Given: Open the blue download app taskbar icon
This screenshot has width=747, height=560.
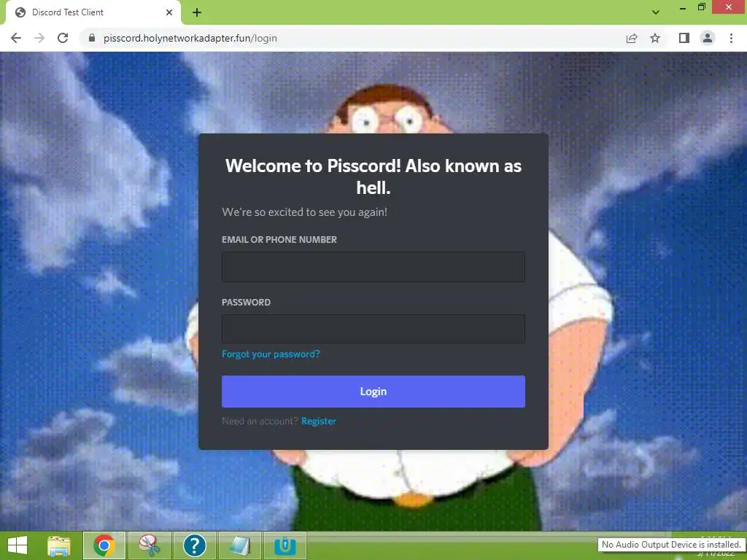Looking at the screenshot, I should click(x=285, y=545).
